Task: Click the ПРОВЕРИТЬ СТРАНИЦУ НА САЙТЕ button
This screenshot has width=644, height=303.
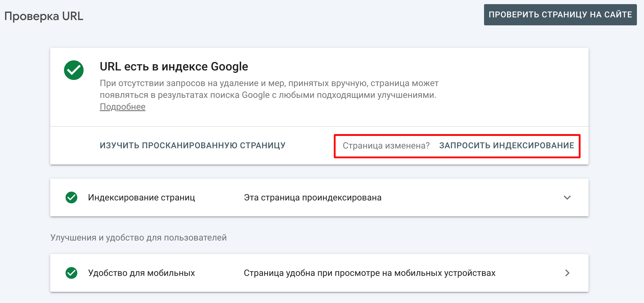Action: (x=560, y=15)
